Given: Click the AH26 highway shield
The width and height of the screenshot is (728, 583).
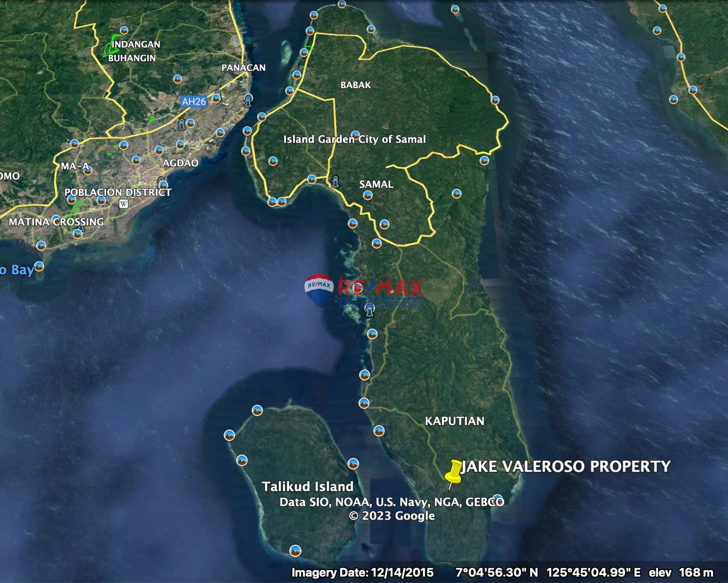Looking at the screenshot, I should point(194,101).
